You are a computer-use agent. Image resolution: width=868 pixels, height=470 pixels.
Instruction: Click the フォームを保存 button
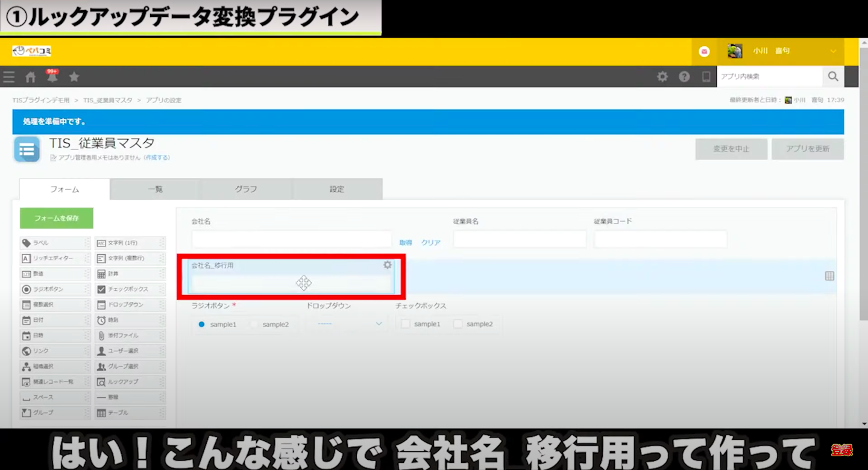point(57,218)
